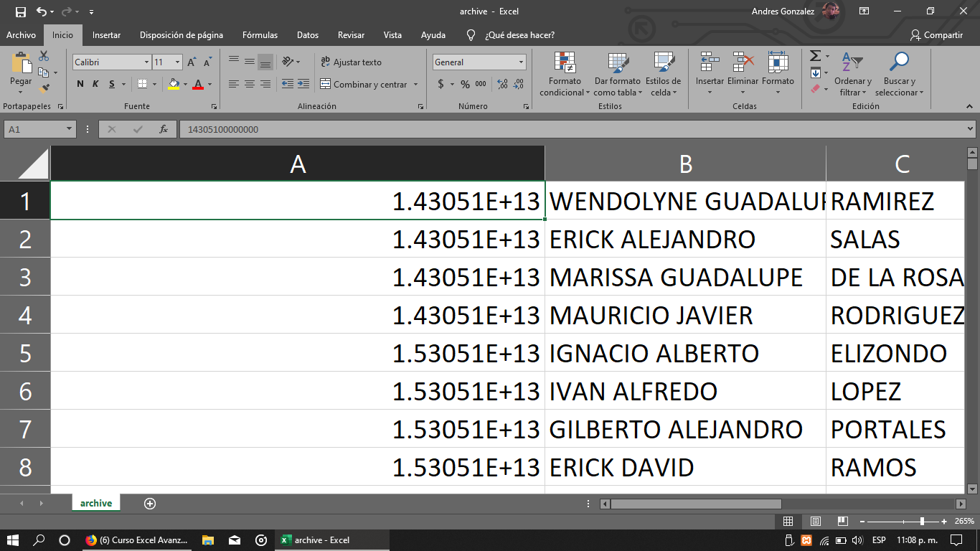Open fill color dropdown arrow
The image size is (980, 551).
pyautogui.click(x=185, y=84)
